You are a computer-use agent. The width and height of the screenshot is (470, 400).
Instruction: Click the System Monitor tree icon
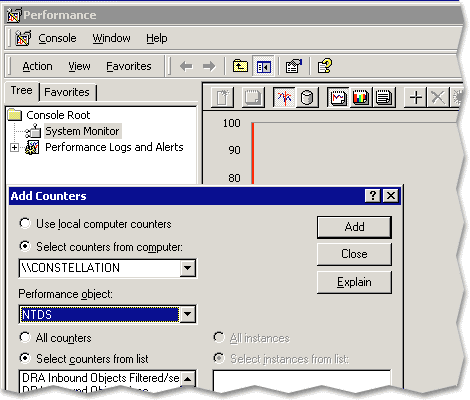(x=33, y=131)
